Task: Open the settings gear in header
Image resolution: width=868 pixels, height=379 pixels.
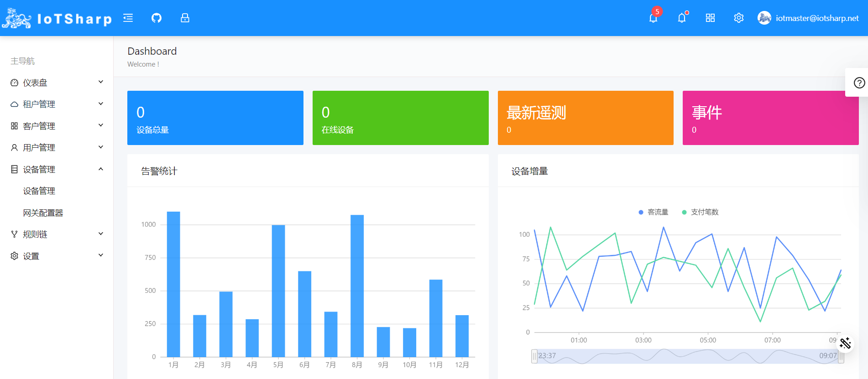Action: click(738, 18)
